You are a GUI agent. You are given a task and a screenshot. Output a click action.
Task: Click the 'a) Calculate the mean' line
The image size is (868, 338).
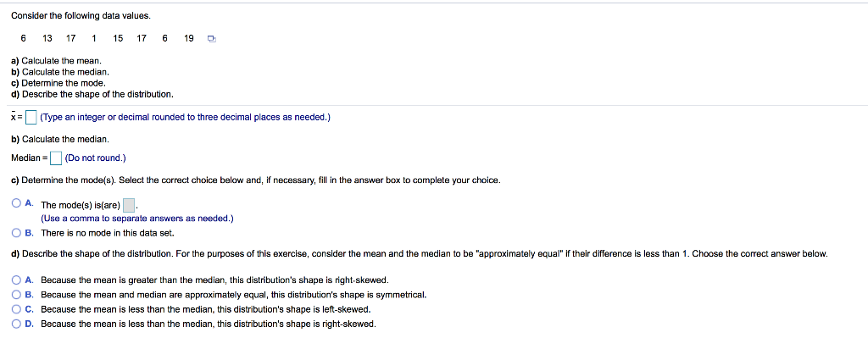(x=57, y=61)
